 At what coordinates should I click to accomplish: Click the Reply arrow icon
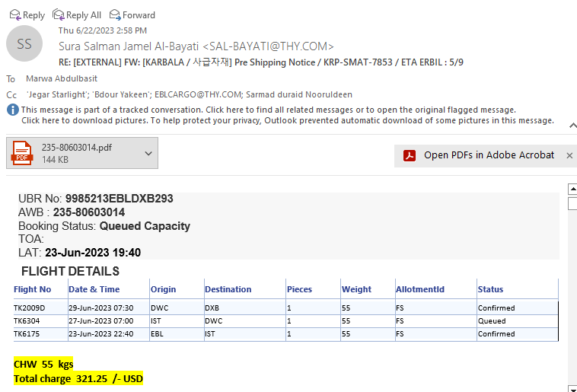coord(14,14)
